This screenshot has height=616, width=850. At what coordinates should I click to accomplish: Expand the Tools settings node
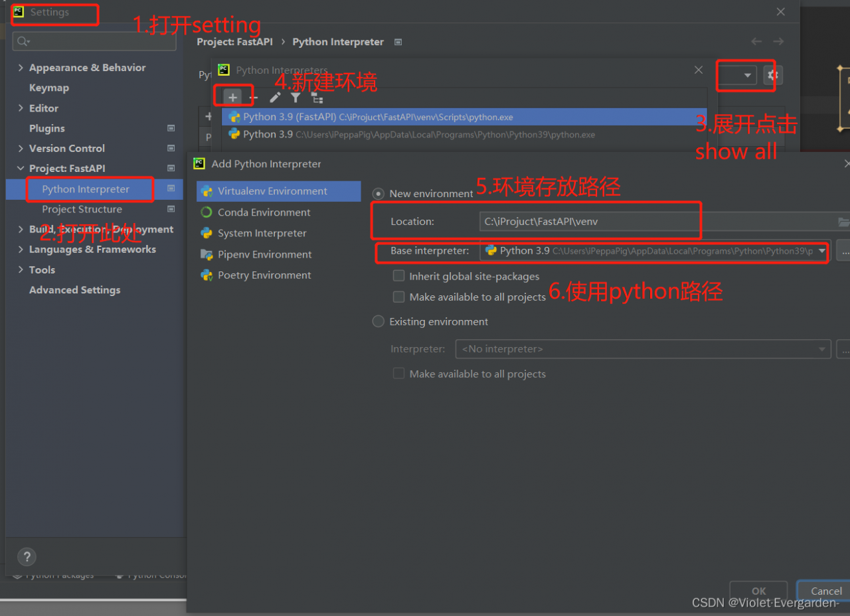point(21,270)
